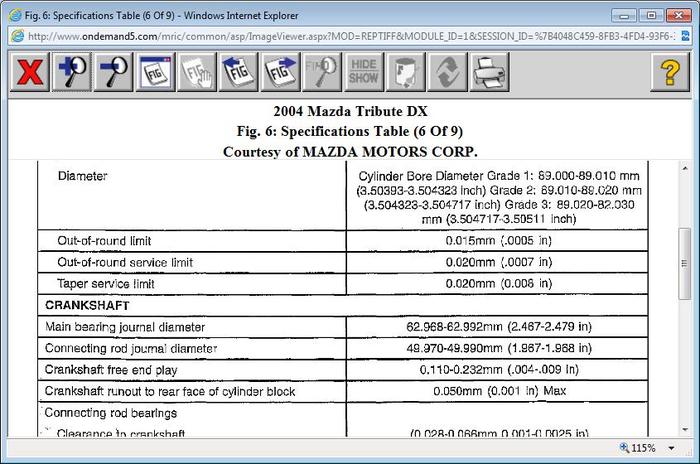The width and height of the screenshot is (700, 464).
Task: Go to next figure with right-arrow FIG icon
Action: 280,72
